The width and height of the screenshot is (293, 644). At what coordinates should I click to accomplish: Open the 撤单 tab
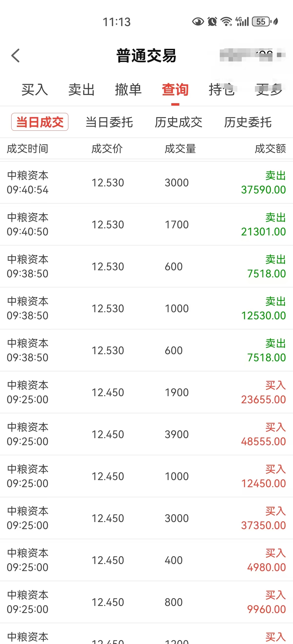coord(128,90)
